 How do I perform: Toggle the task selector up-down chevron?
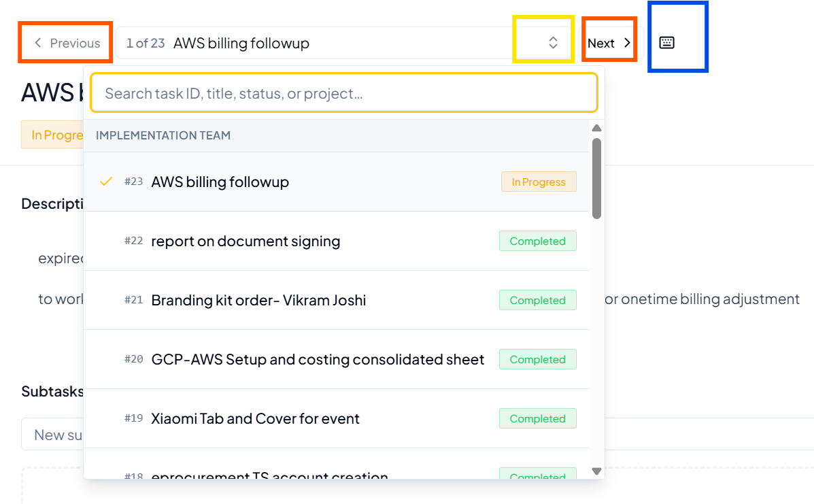[x=553, y=43]
